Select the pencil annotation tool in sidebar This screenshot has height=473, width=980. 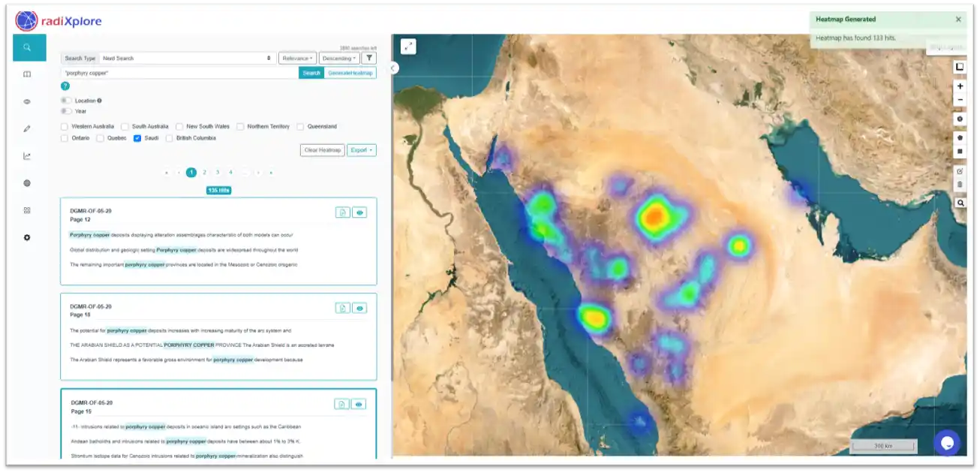28,128
